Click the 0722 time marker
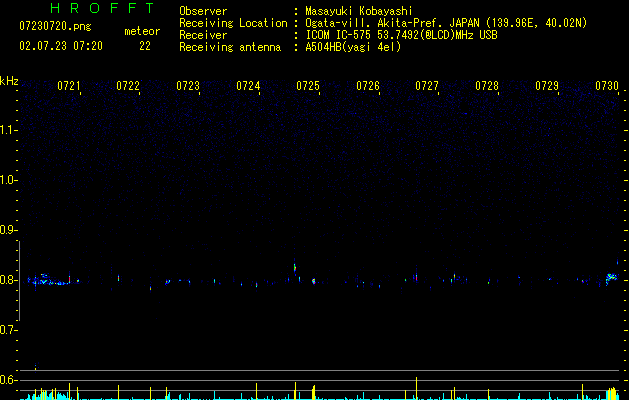The height and width of the screenshot is (400, 629). click(128, 85)
